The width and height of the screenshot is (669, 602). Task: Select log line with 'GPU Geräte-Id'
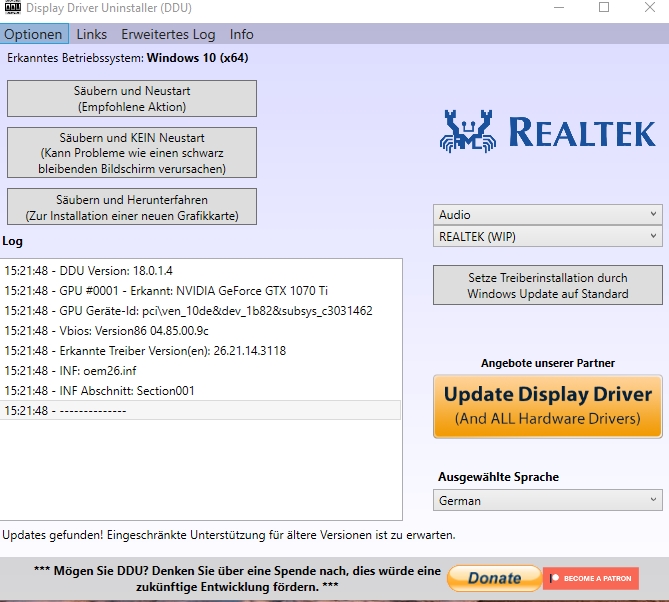(x=201, y=311)
